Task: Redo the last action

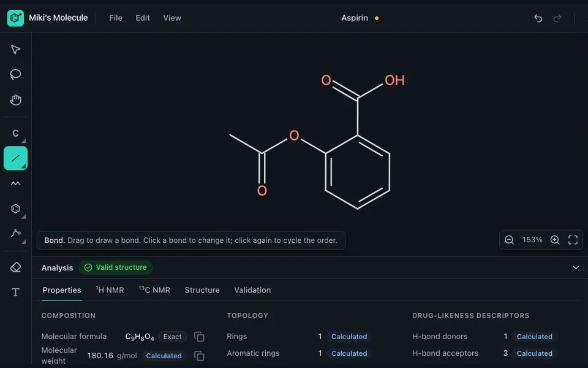Action: (557, 18)
